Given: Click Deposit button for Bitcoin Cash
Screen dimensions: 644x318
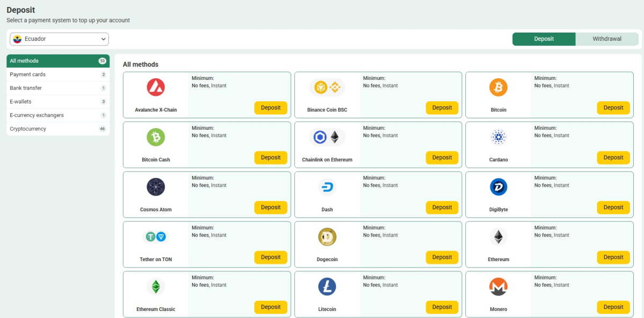Looking at the screenshot, I should point(271,158).
